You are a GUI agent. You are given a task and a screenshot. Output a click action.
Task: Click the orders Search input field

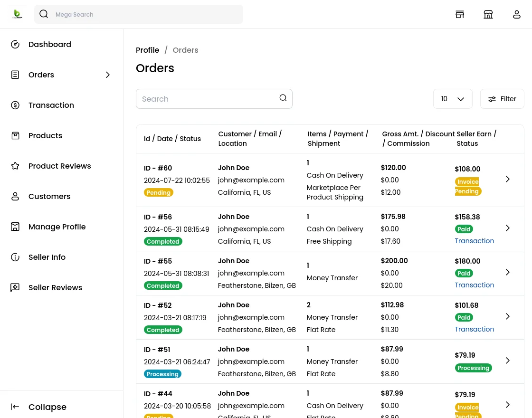point(209,99)
